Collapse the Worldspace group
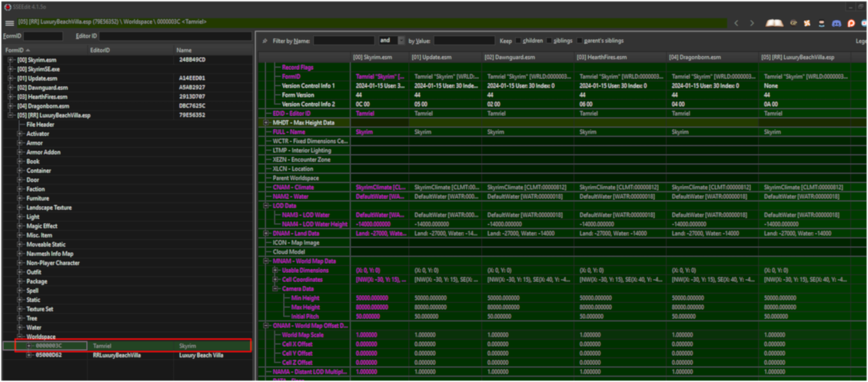The image size is (868, 382). pos(20,337)
